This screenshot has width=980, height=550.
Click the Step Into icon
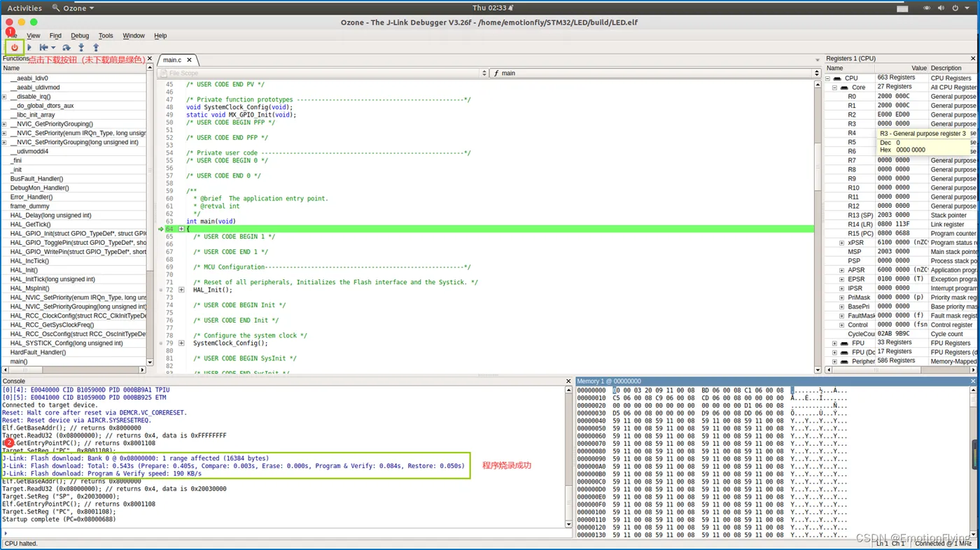click(81, 48)
